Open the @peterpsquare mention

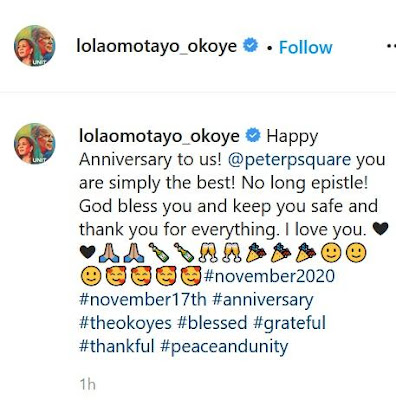pos(290,160)
